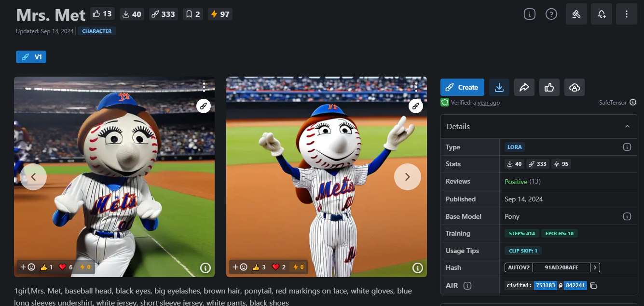Select the V1 version tab
Viewport: 644px width, 306px height.
pyautogui.click(x=31, y=57)
